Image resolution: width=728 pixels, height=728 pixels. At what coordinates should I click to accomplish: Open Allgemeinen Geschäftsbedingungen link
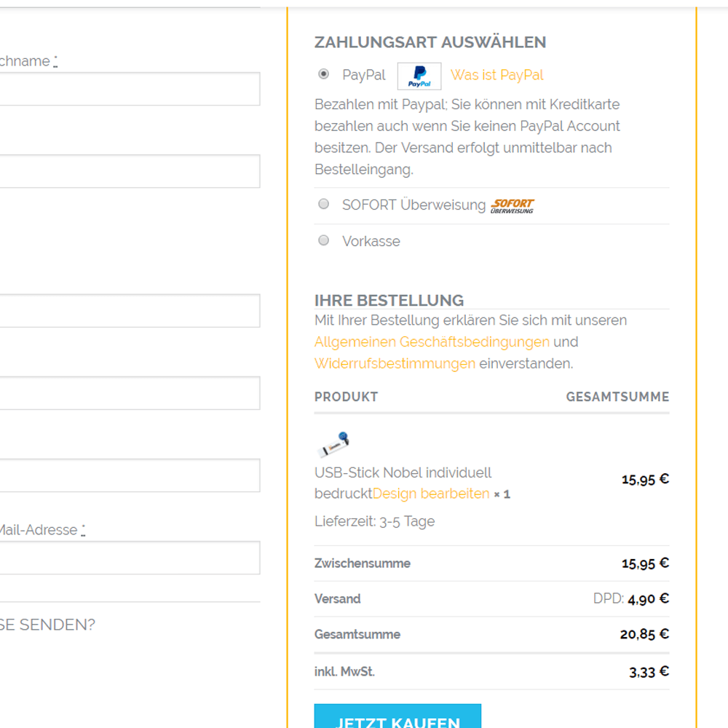(x=432, y=342)
